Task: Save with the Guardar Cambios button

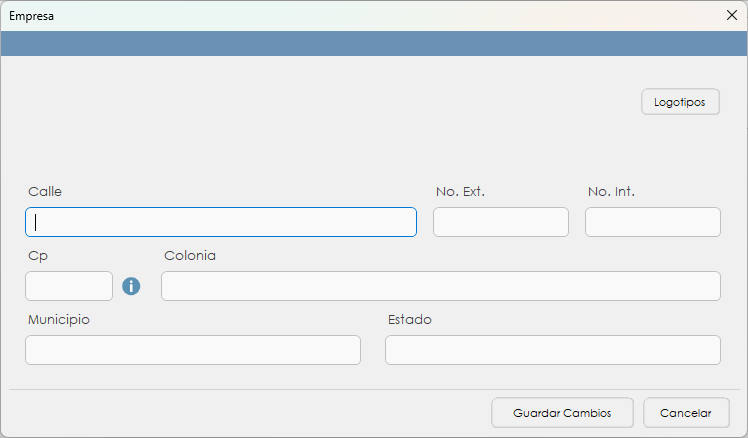Action: 564,412
